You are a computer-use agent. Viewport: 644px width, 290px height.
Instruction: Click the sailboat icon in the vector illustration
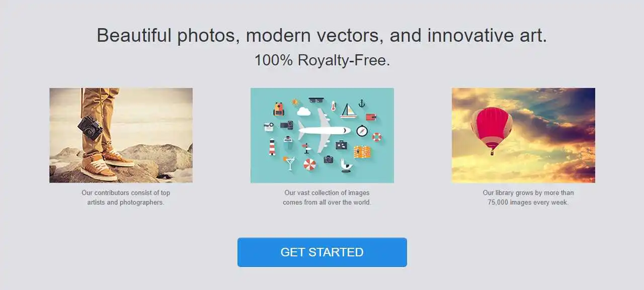[348, 111]
